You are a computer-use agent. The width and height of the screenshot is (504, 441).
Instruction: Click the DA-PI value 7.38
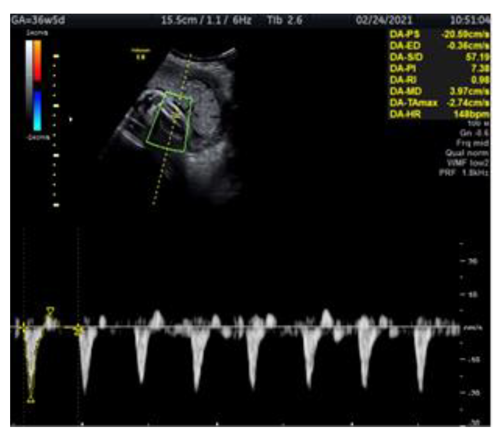tap(480, 69)
